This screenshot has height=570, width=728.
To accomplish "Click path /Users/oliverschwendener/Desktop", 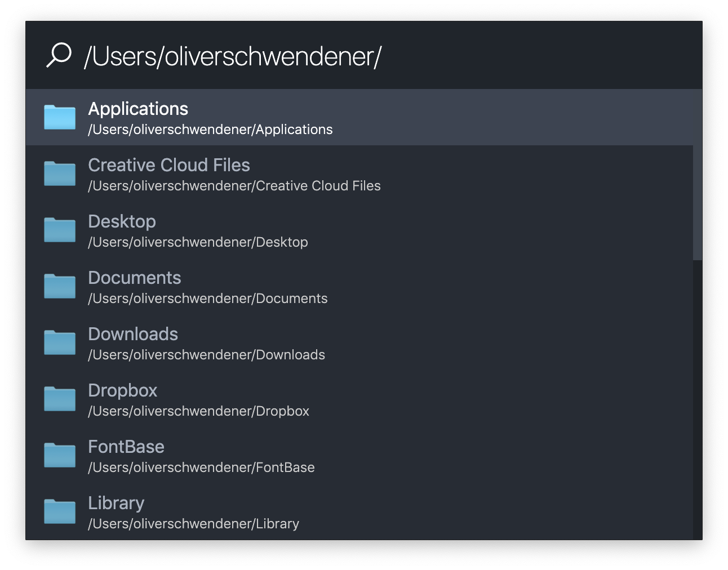I will point(198,242).
